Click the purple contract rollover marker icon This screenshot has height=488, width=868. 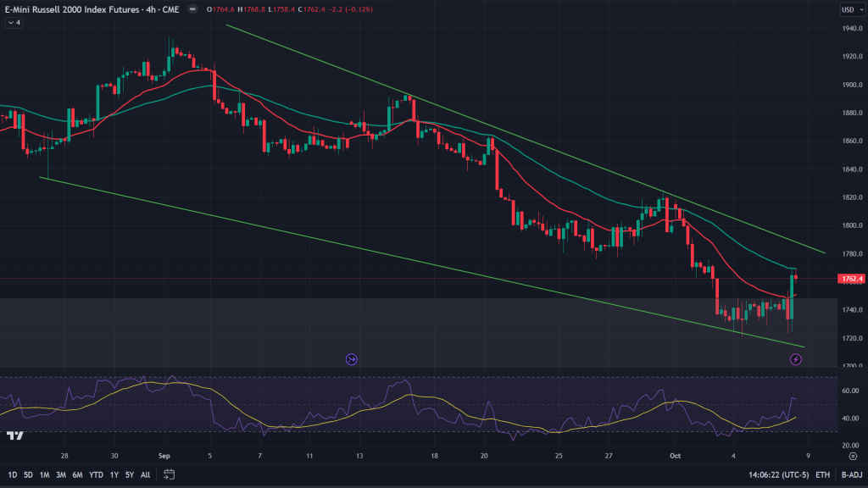point(351,359)
